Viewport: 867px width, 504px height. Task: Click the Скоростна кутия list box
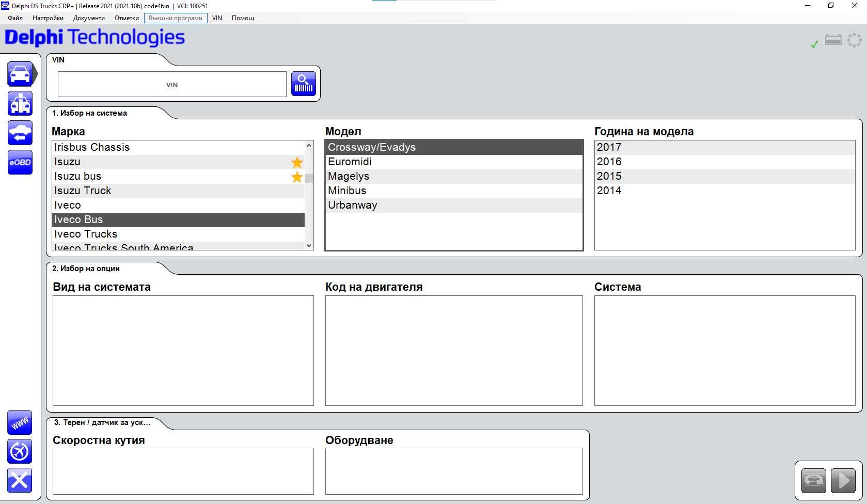pyautogui.click(x=183, y=471)
